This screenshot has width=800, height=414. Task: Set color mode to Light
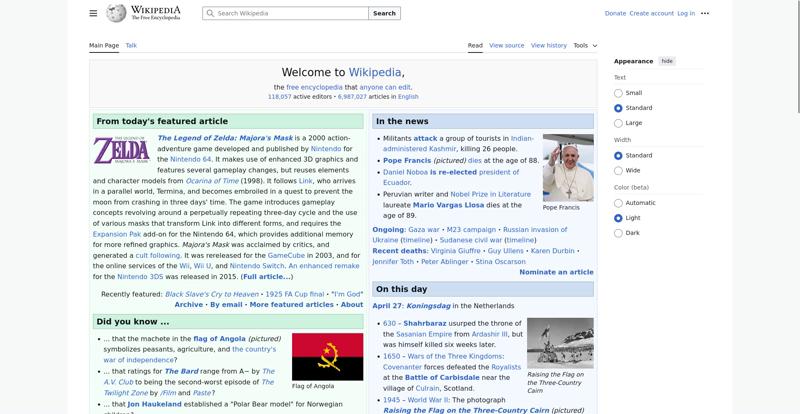(x=618, y=218)
